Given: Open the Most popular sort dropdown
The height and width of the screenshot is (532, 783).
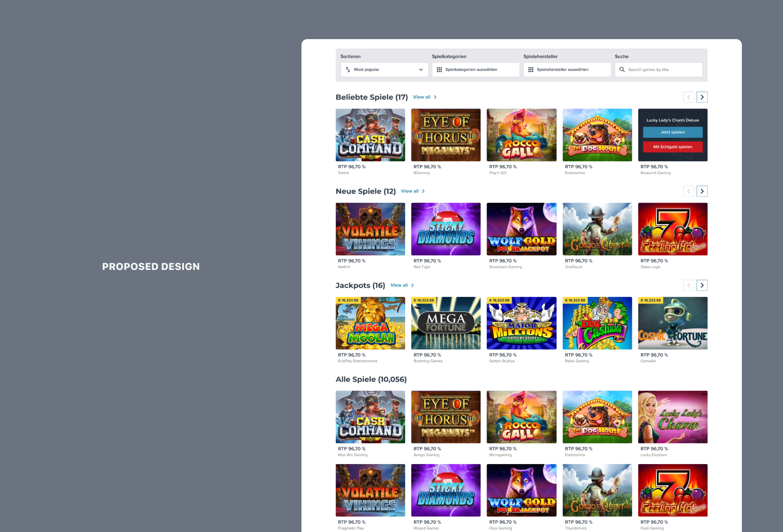Looking at the screenshot, I should [384, 69].
